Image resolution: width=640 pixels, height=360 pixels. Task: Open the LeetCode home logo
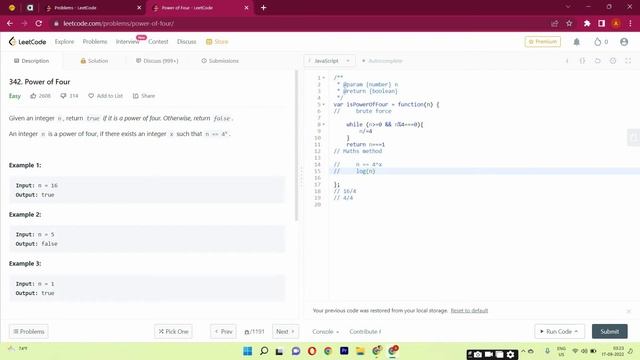(x=27, y=42)
